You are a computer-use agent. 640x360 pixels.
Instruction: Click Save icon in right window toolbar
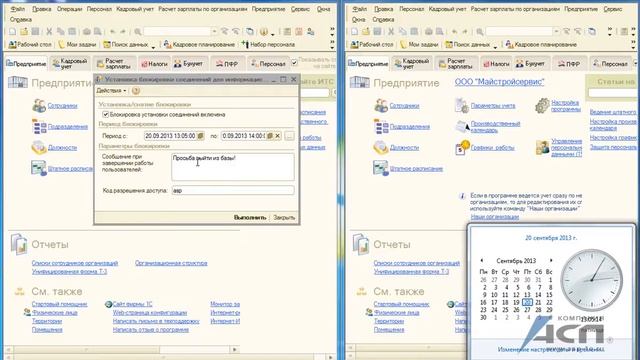[x=378, y=31]
